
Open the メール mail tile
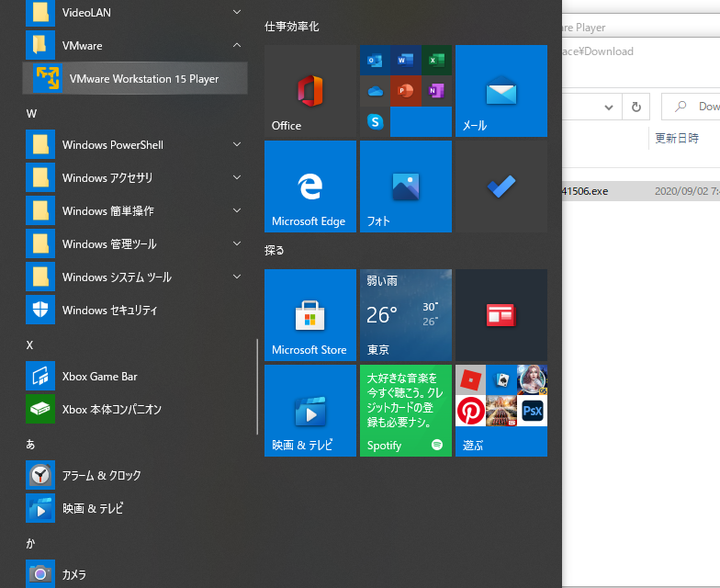pos(501,91)
